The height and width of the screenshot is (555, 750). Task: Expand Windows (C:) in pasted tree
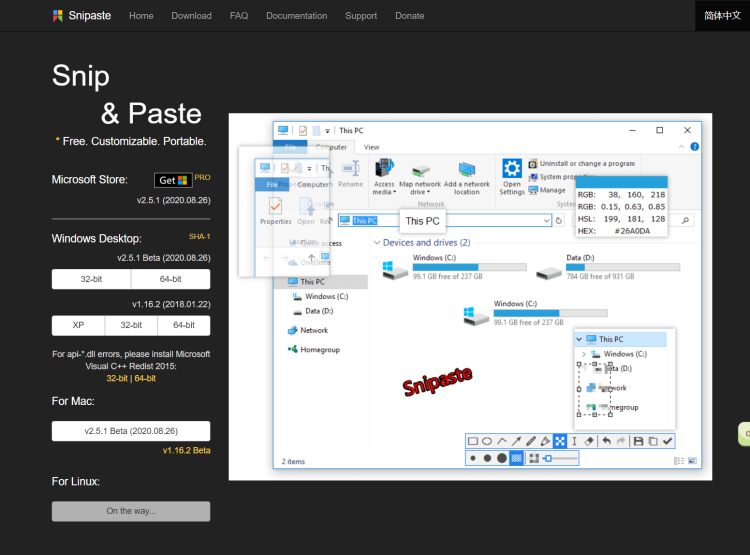point(584,354)
